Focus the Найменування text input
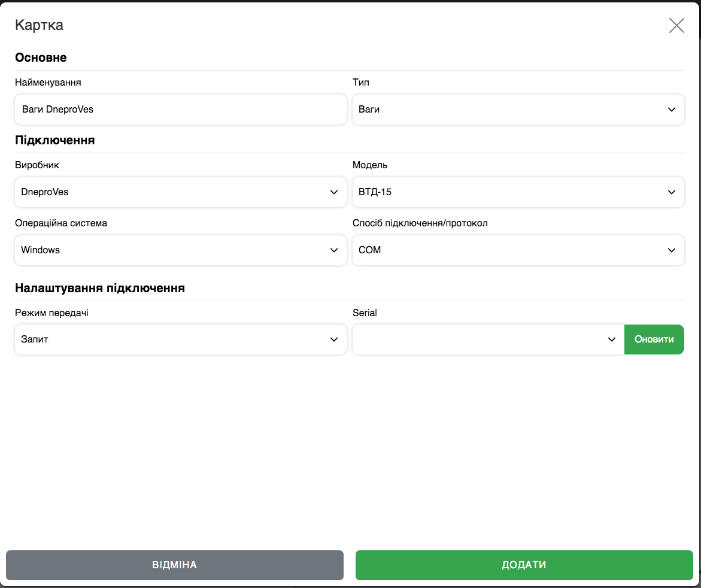Viewport: 701px width, 588px height. tap(180, 110)
